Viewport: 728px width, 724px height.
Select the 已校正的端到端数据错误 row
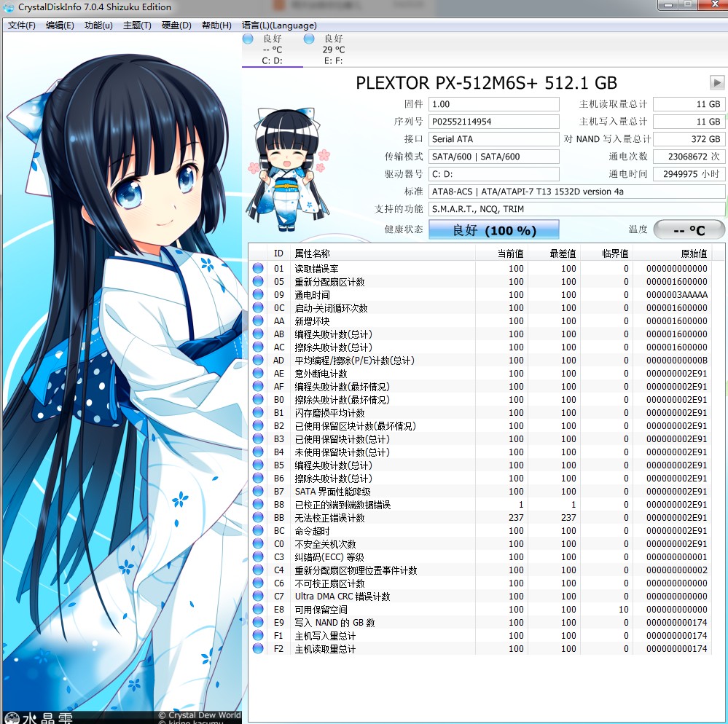pos(481,505)
